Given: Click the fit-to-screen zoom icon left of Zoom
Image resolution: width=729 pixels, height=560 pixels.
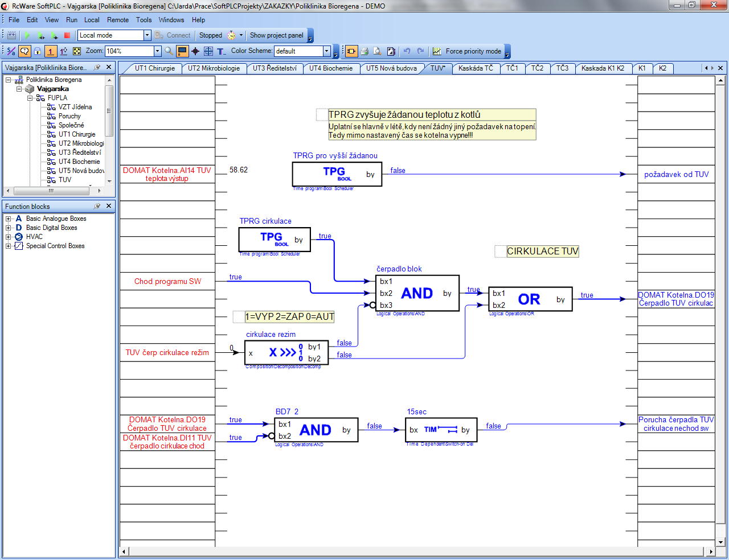Looking at the screenshot, I should point(77,51).
